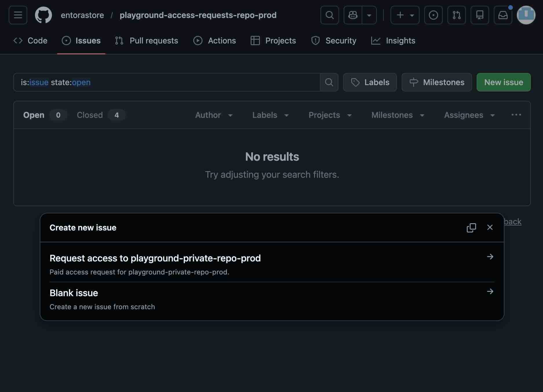
Task: Click the Copilot icon in the header
Action: coord(353,15)
